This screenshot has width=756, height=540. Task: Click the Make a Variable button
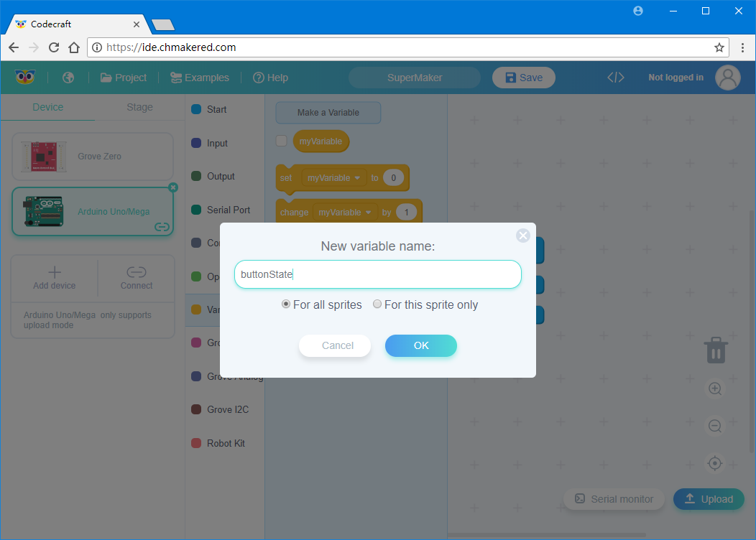click(x=328, y=113)
